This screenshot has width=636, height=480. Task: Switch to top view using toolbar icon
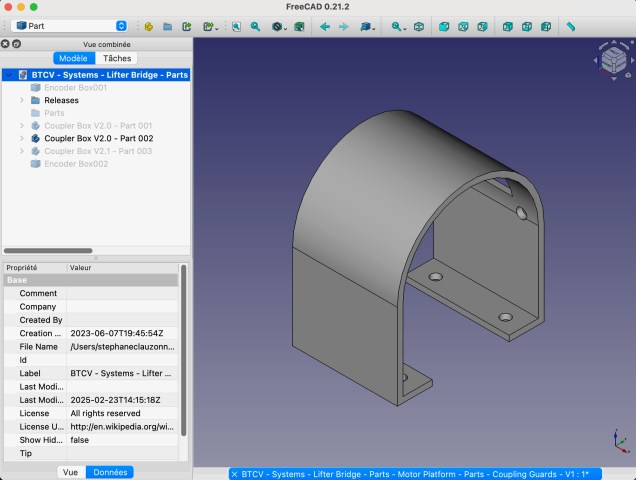pos(464,26)
